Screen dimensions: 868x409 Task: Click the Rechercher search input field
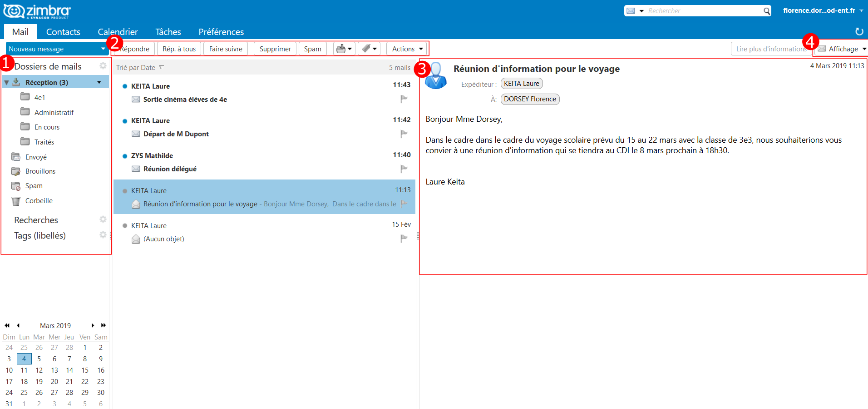[703, 11]
